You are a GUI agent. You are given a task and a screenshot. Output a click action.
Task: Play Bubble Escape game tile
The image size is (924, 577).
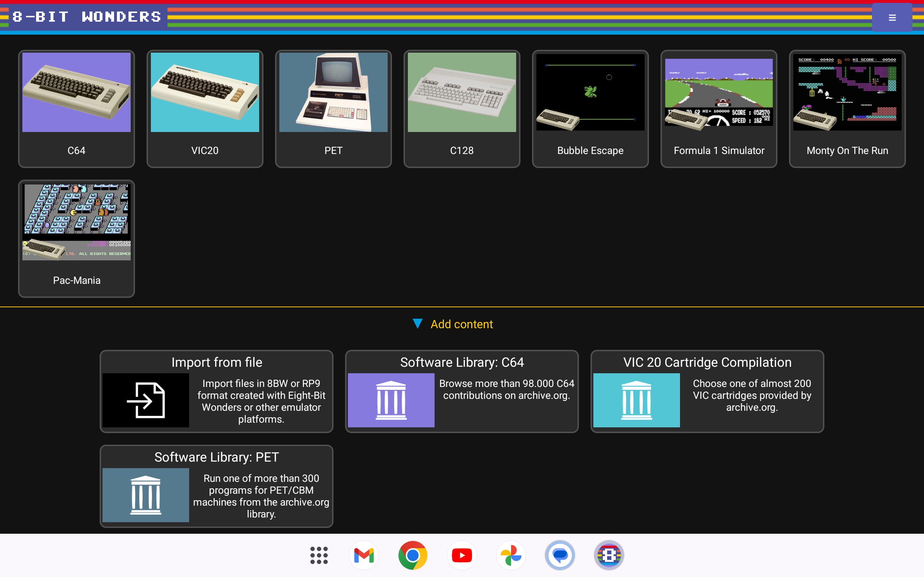pos(590,109)
